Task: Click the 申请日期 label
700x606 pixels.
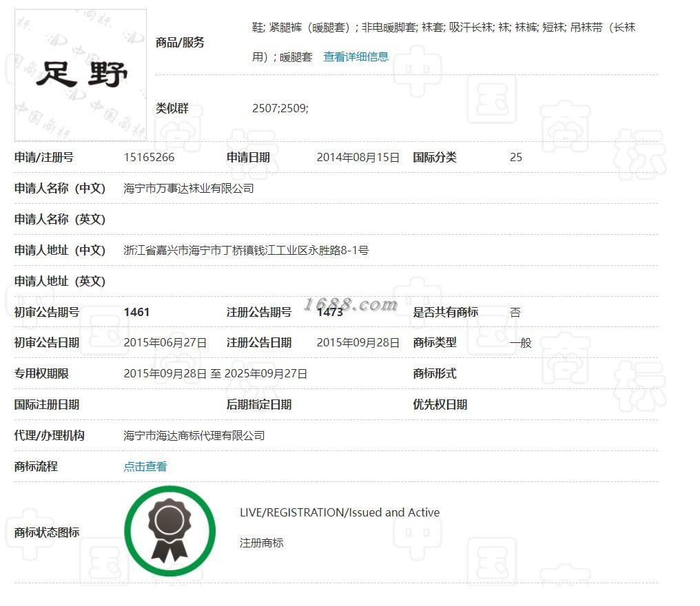Action: point(248,158)
